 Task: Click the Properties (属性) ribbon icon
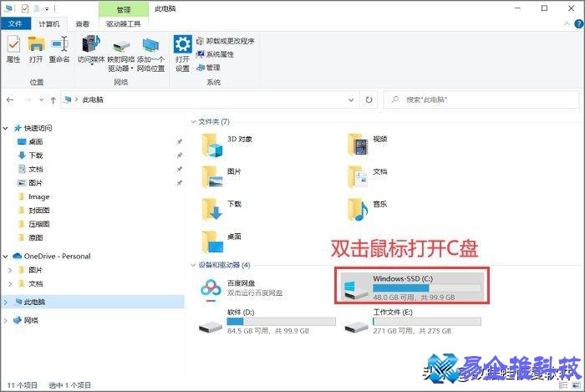click(x=13, y=49)
